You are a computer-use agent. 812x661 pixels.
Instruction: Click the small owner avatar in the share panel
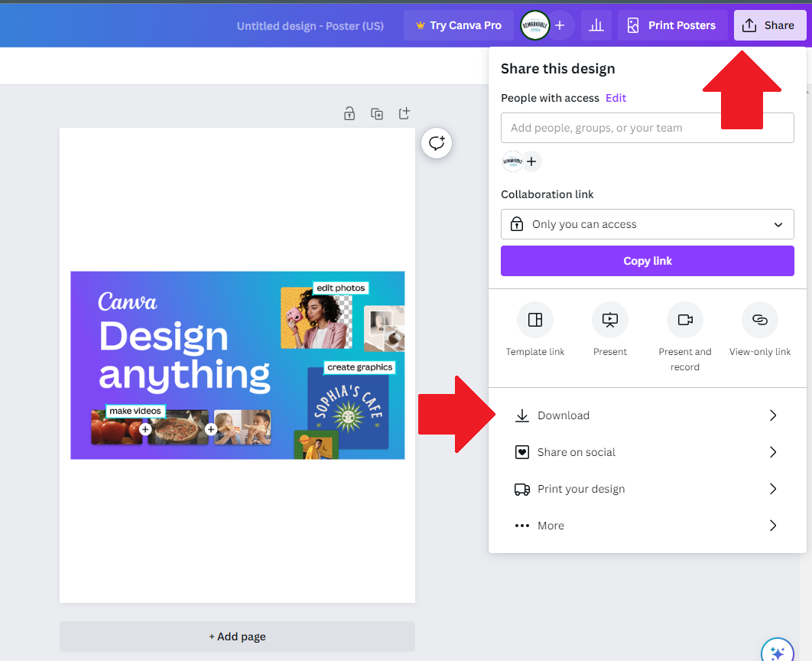pos(512,161)
